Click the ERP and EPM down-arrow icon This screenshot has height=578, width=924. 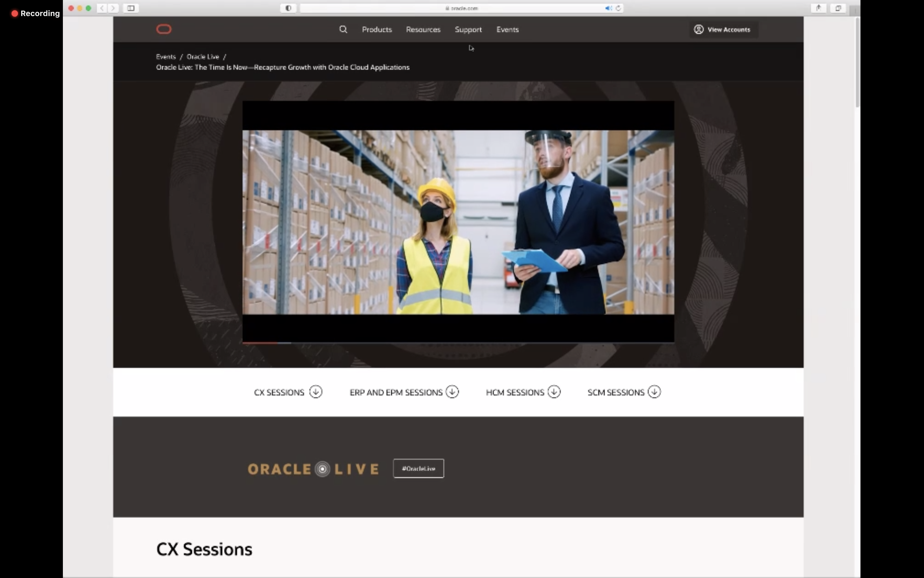pos(452,392)
